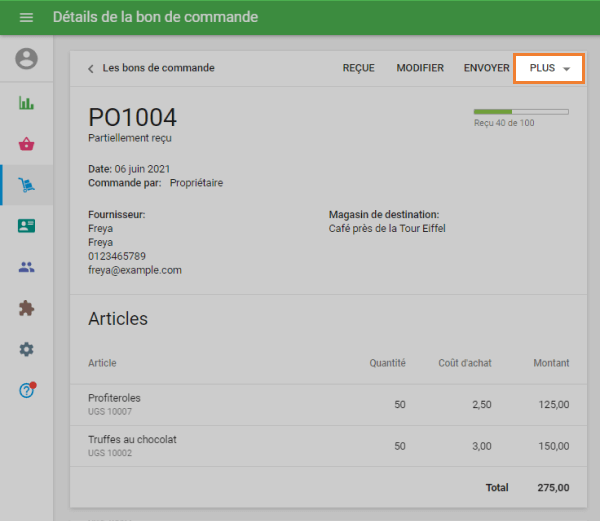Click the help question mark icon

26,390
